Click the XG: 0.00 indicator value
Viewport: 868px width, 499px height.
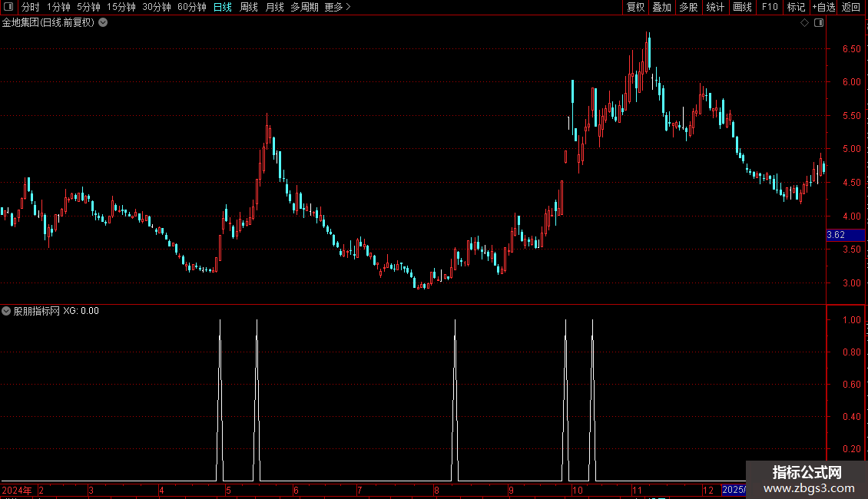[81, 311]
